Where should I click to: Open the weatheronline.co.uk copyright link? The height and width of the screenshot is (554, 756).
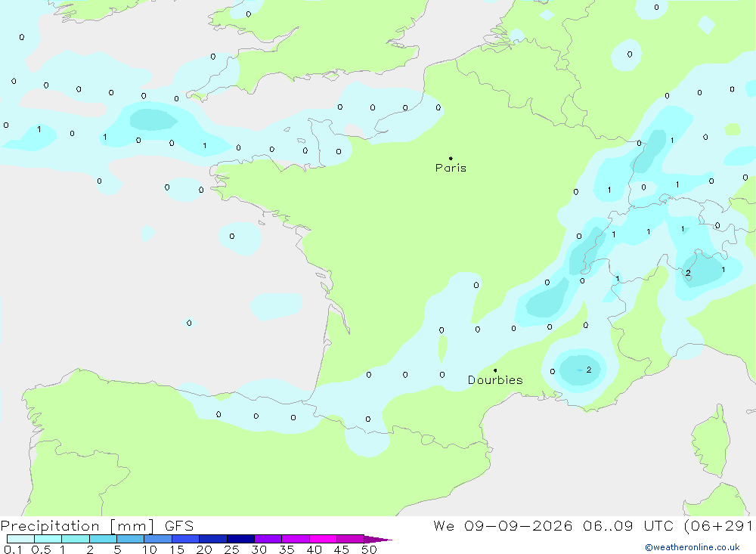coord(692,547)
